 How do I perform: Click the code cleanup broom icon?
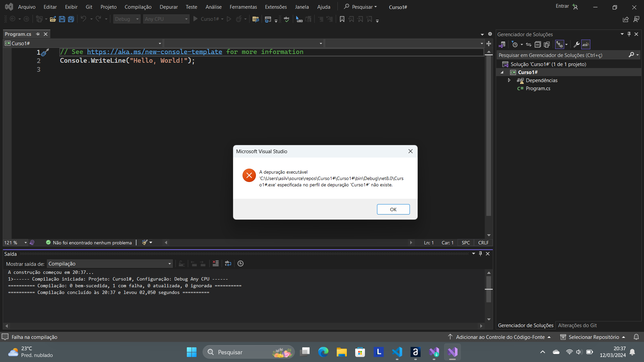click(x=145, y=243)
